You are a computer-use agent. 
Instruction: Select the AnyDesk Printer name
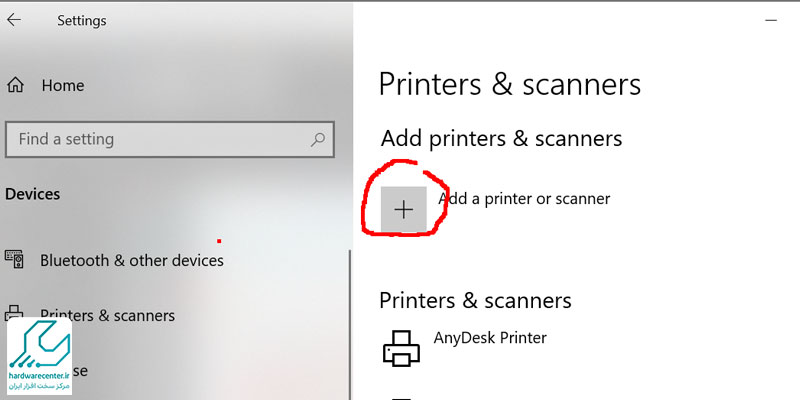coord(490,338)
